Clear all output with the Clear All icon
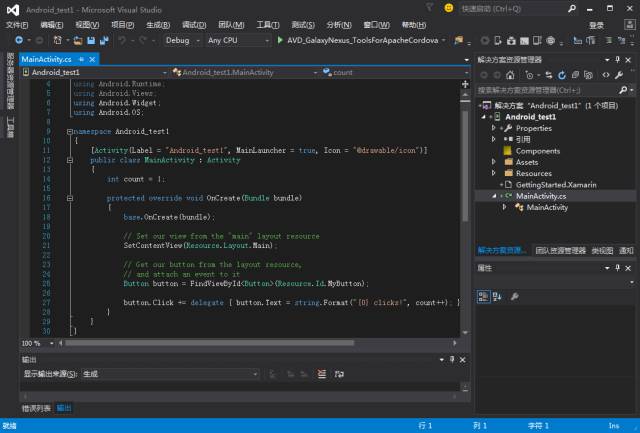Image resolution: width=640 pixels, height=433 pixels. click(322, 374)
